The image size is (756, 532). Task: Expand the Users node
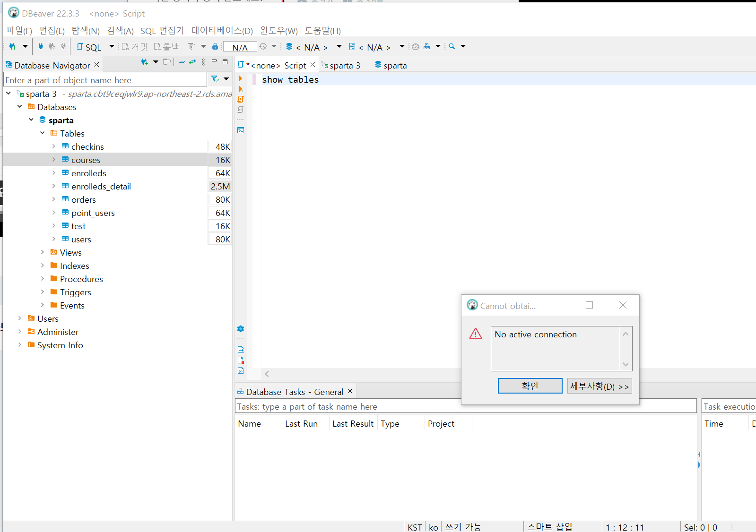pos(20,318)
